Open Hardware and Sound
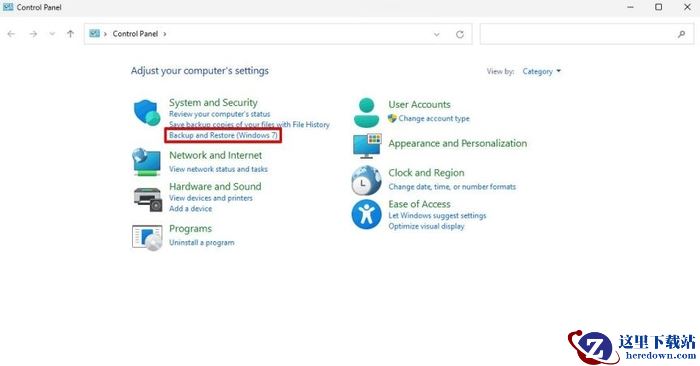Screen dimensions: 700x366 click(x=215, y=187)
